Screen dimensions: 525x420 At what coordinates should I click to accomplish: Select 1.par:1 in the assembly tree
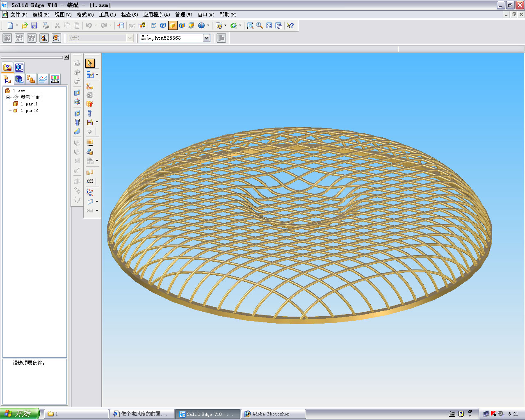point(29,104)
